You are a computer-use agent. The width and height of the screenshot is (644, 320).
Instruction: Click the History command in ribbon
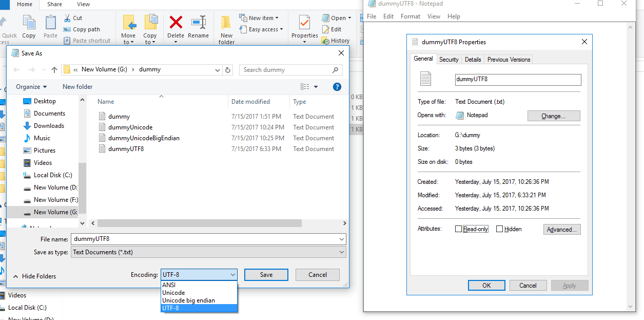click(336, 41)
